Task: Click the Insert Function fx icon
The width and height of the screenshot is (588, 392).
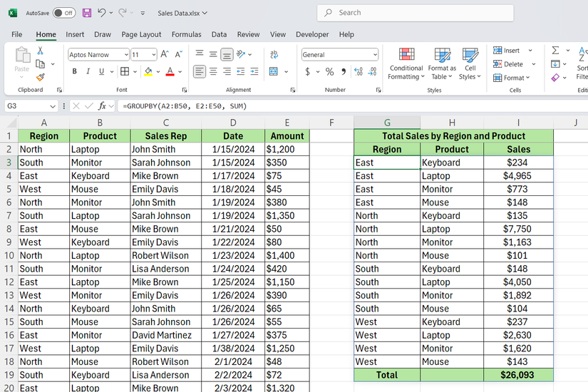Action: (x=102, y=105)
